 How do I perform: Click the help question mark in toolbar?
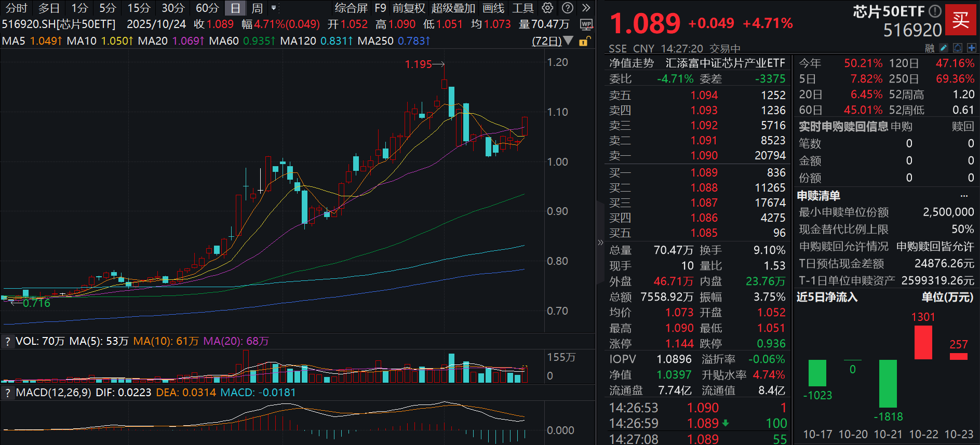click(568, 8)
